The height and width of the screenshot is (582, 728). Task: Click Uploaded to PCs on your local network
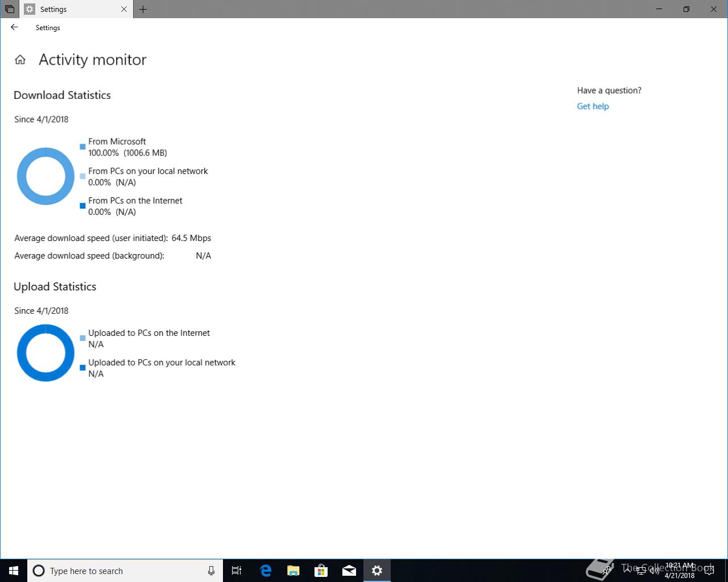tap(162, 363)
